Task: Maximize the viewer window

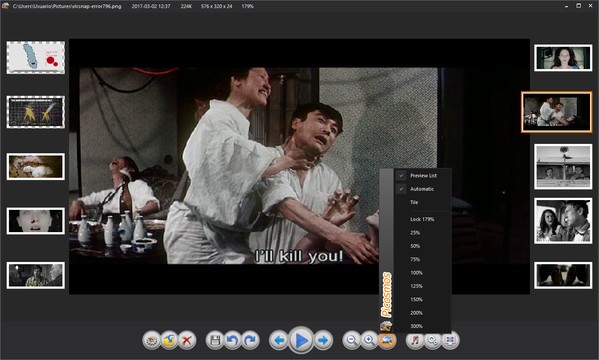Action: pos(579,6)
